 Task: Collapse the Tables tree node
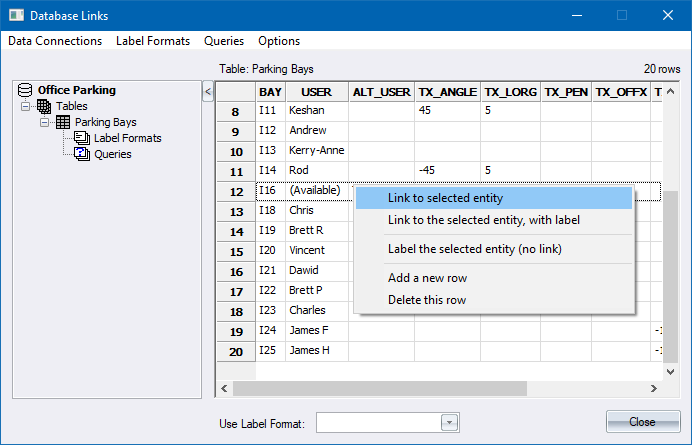click(27, 106)
